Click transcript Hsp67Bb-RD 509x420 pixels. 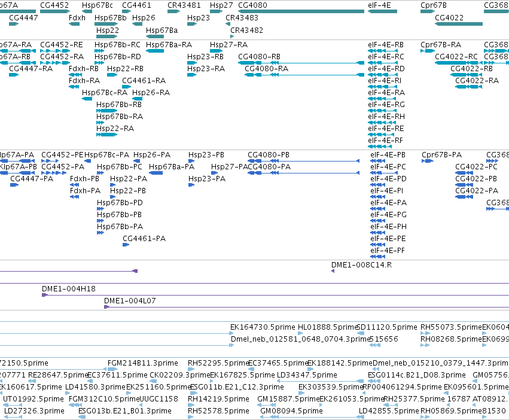[117, 56]
